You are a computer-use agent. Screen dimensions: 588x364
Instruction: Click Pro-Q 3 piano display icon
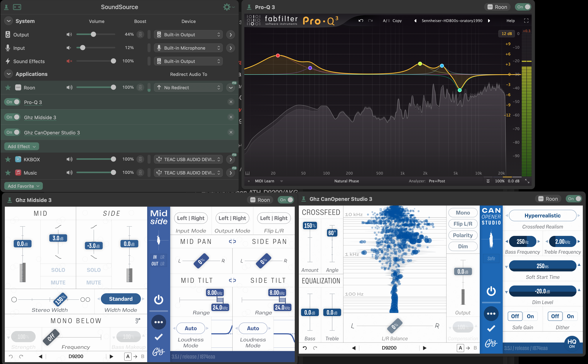(x=247, y=173)
